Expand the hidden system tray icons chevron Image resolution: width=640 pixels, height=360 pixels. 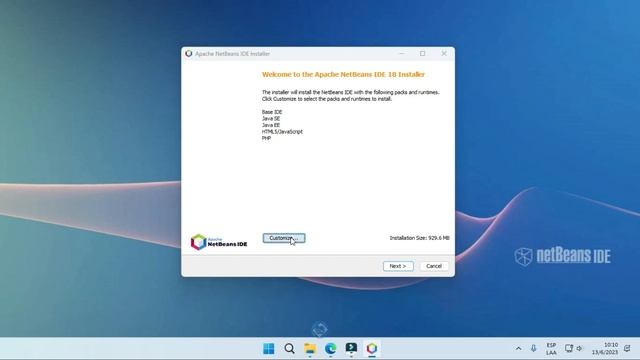pos(518,349)
